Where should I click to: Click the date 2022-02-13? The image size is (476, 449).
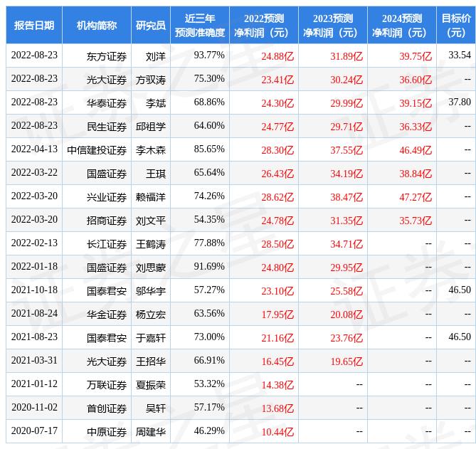(34, 243)
